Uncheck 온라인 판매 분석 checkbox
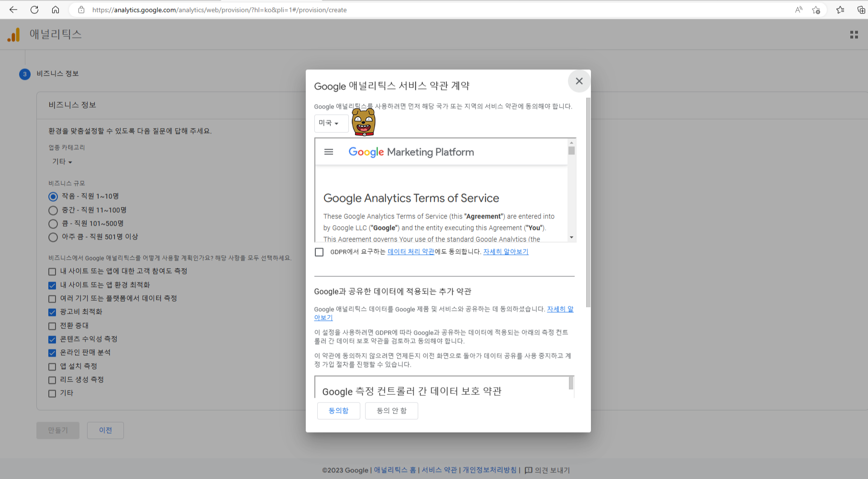The image size is (868, 479). [52, 353]
